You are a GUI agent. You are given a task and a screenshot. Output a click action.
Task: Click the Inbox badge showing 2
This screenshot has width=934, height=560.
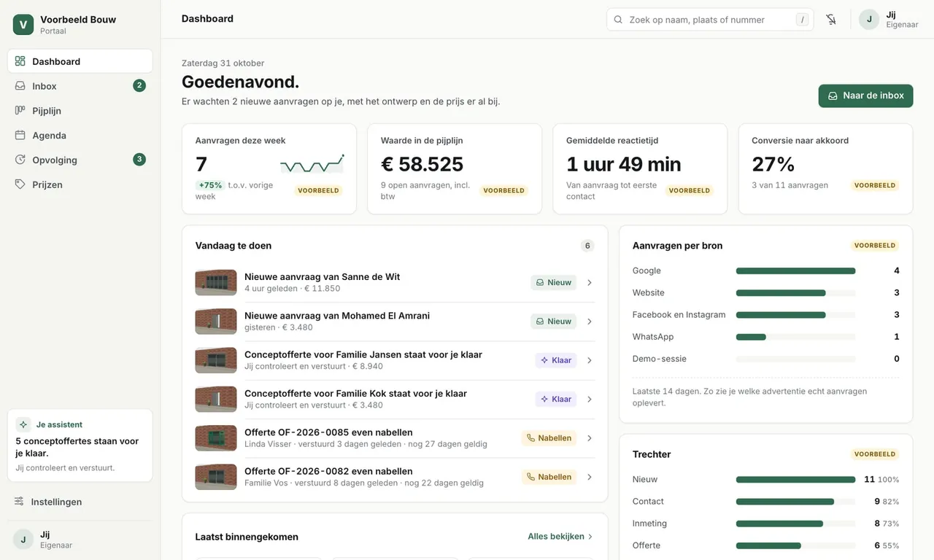coord(139,86)
